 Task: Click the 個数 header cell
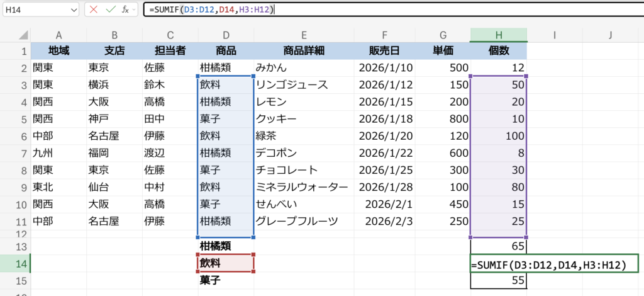click(x=498, y=51)
